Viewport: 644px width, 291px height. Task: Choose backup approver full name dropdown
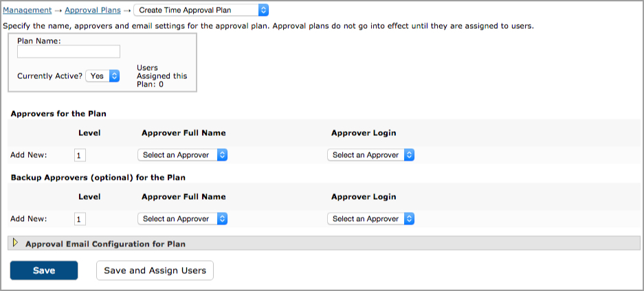click(182, 219)
